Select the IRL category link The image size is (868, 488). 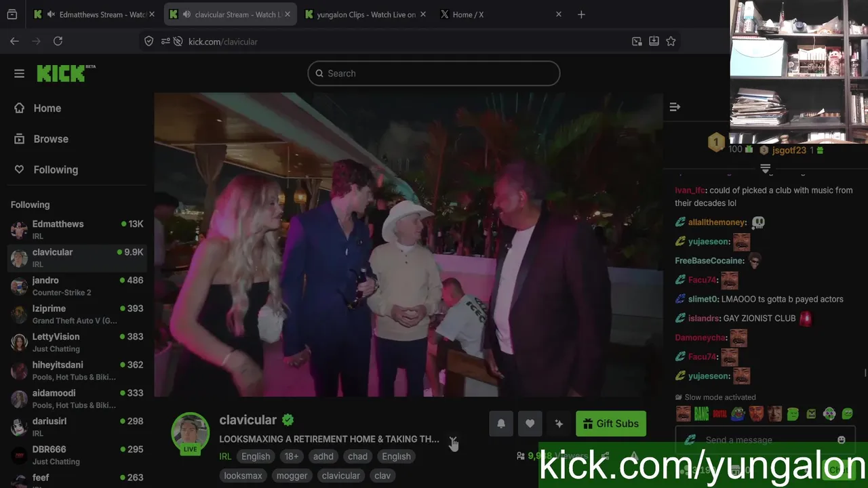point(225,456)
